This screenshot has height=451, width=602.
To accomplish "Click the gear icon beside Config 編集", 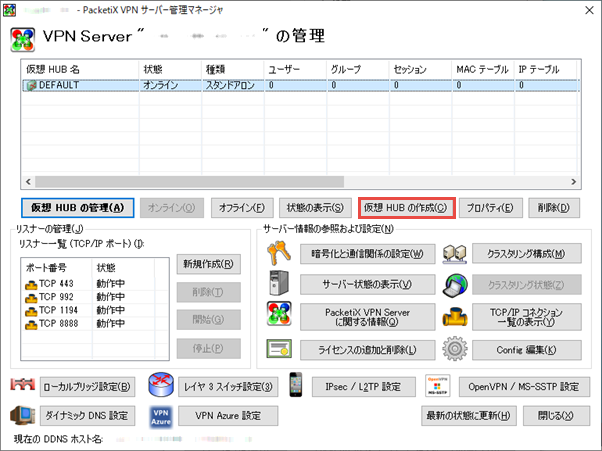I will [454, 350].
